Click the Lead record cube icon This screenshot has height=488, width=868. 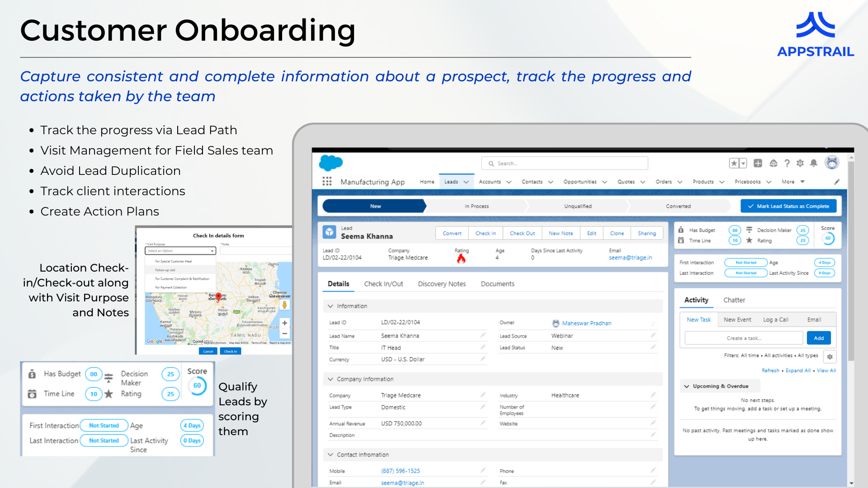(x=330, y=232)
